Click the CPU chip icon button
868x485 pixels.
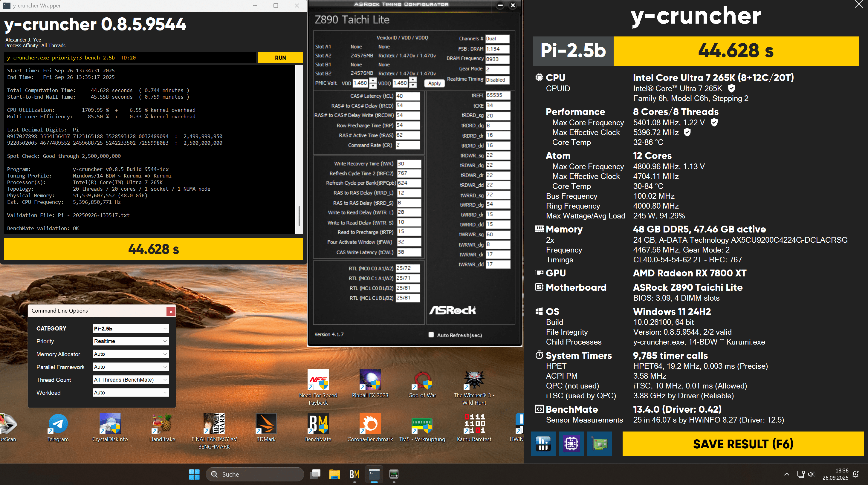571,443
